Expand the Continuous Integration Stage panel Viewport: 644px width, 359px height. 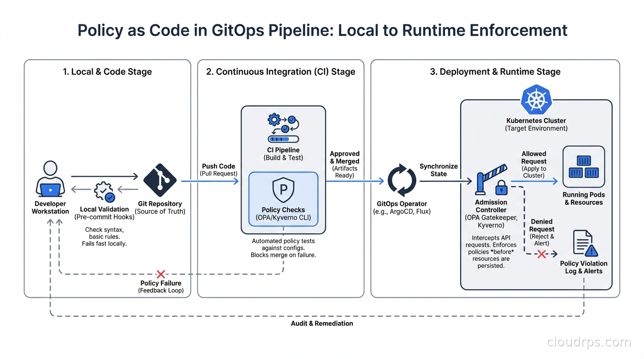(x=280, y=72)
